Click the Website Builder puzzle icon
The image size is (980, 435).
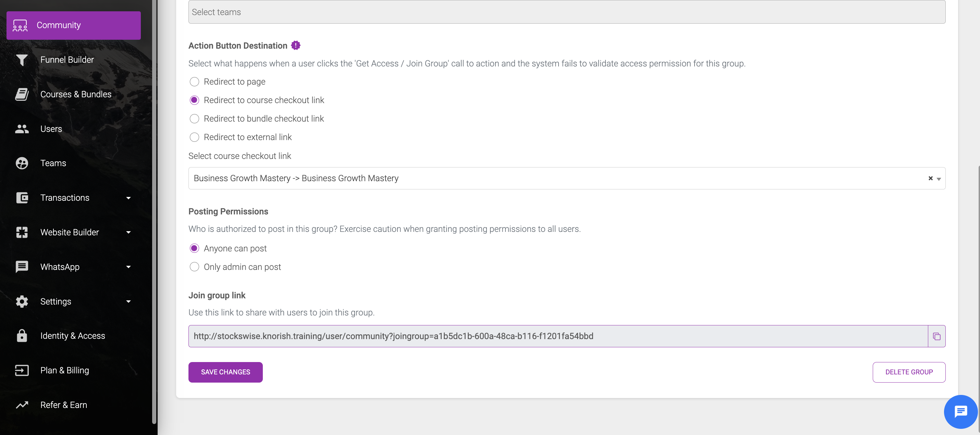pyautogui.click(x=22, y=232)
